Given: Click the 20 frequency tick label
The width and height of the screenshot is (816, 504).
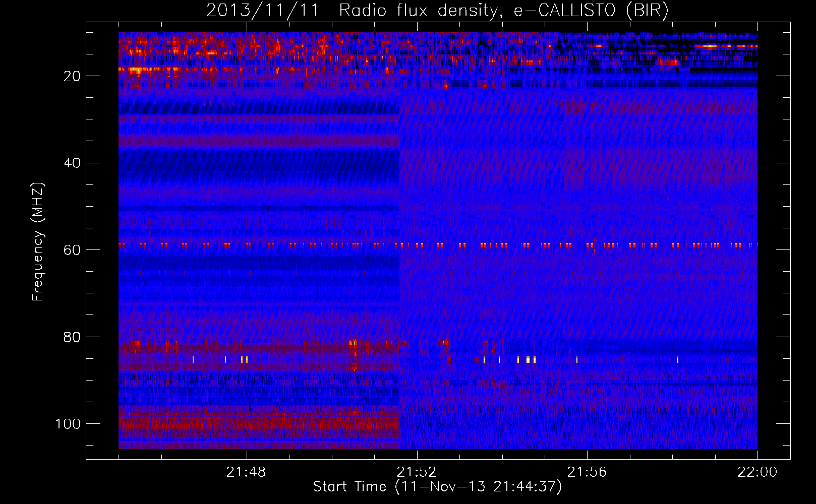Looking at the screenshot, I should 73,76.
